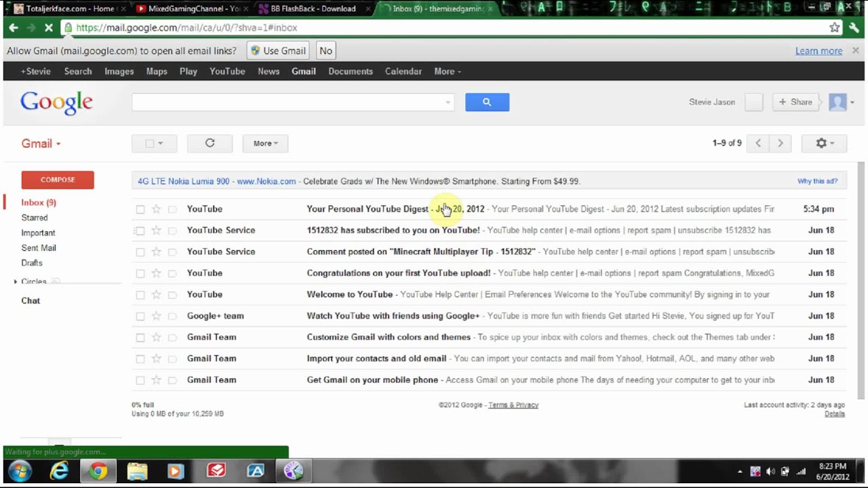
Task: Click the Share button
Action: [x=795, y=102]
